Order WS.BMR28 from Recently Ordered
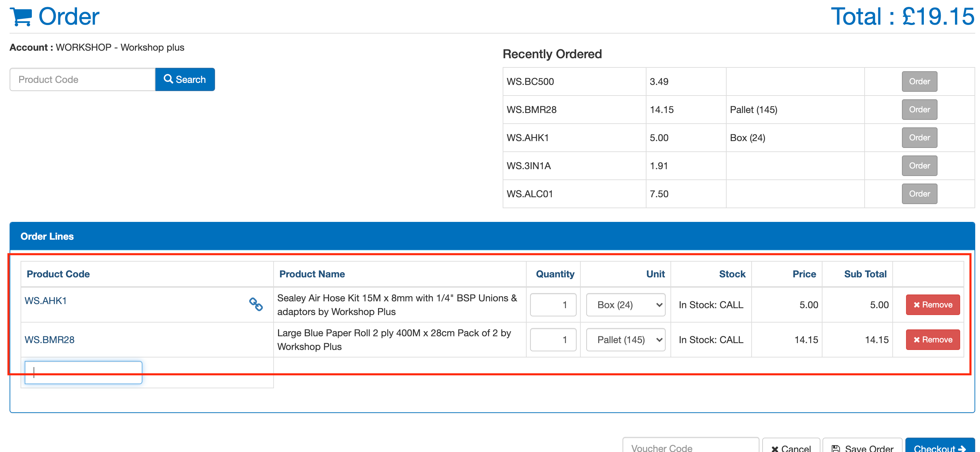The height and width of the screenshot is (452, 980). [x=919, y=110]
